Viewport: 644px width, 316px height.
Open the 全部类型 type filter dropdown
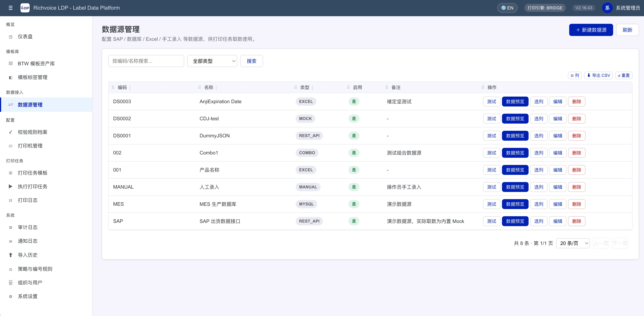[212, 61]
